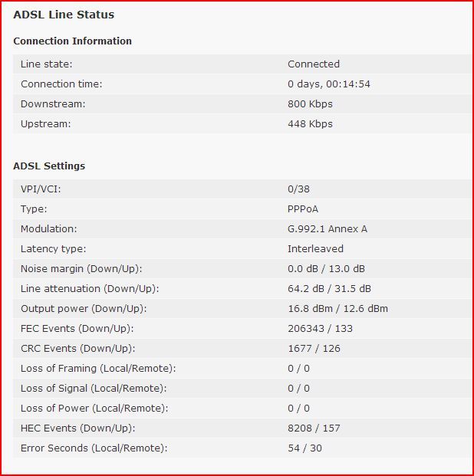Select the HEC Events value 8208 / 157
The image size is (474, 476).
314,428
